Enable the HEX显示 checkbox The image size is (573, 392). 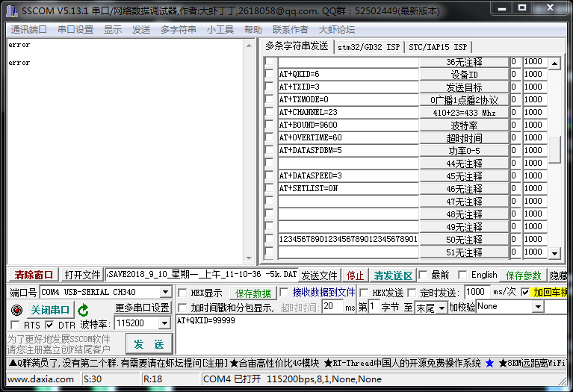coord(182,293)
